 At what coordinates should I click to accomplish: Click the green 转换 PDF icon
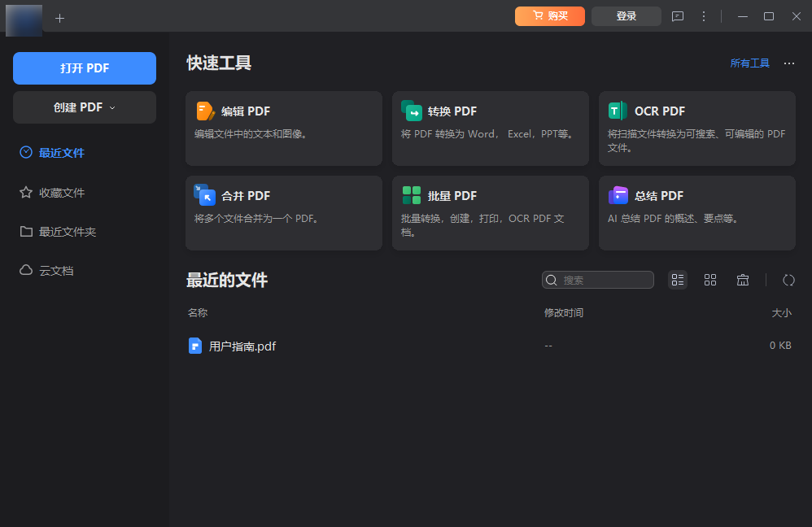(412, 111)
